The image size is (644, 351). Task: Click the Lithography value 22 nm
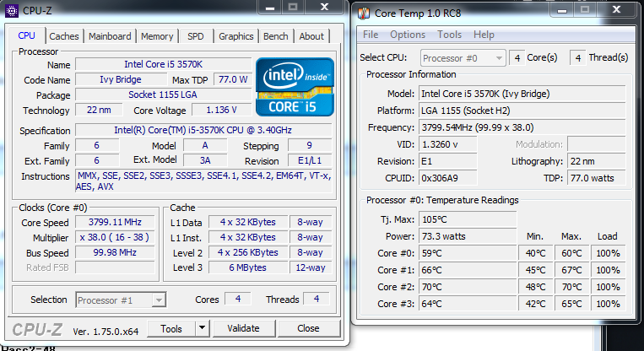[597, 161]
